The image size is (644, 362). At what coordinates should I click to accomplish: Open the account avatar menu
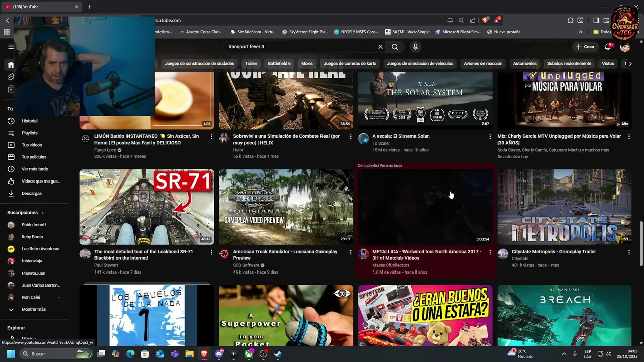point(625,47)
